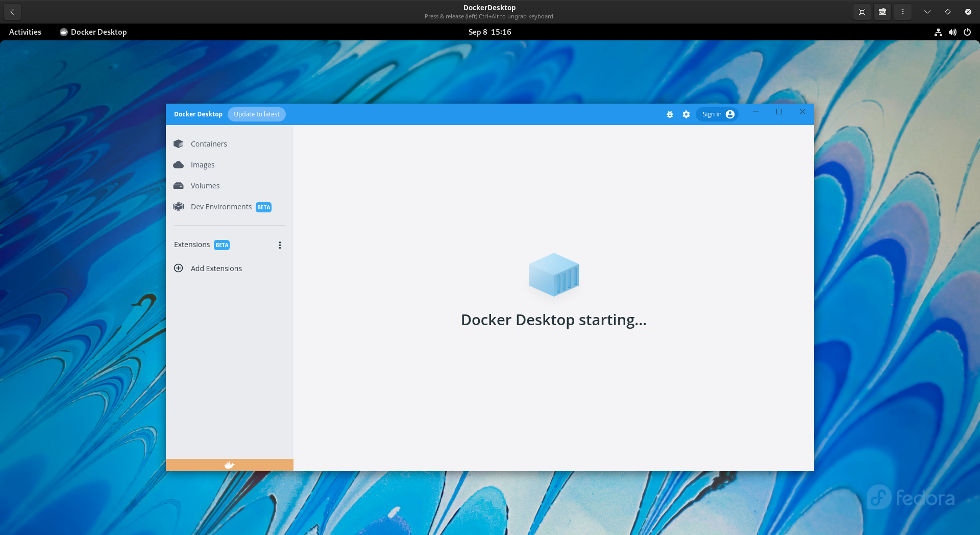
Task: Close the DockerDesktop VM viewer window
Action: point(968,12)
